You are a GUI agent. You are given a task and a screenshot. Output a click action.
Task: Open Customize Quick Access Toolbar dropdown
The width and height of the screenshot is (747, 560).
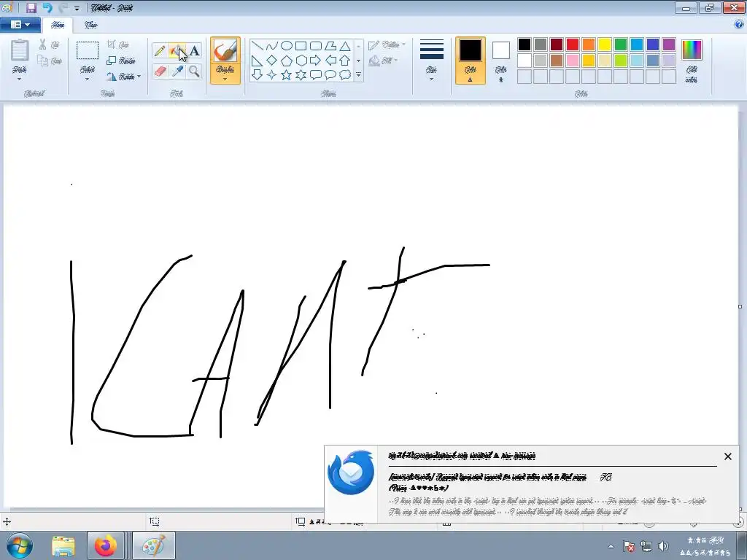coord(77,8)
